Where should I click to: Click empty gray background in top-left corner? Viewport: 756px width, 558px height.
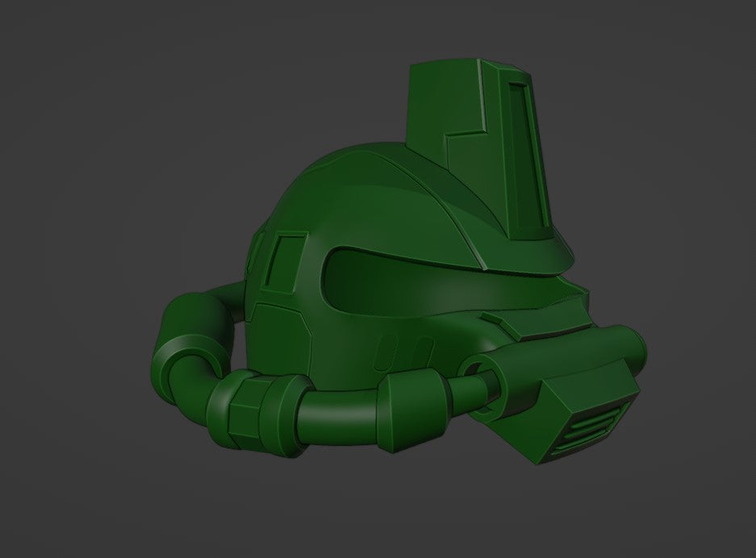coord(48,40)
